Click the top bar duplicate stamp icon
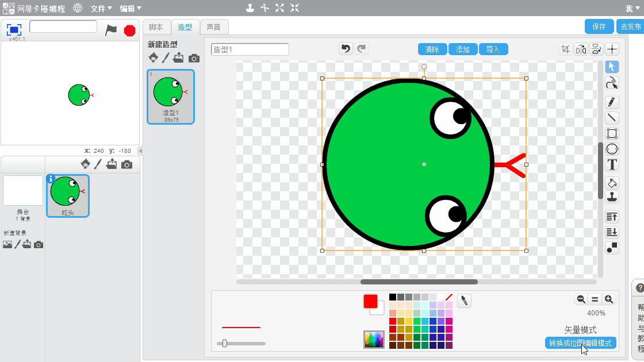The height and width of the screenshot is (362, 644). tap(250, 8)
